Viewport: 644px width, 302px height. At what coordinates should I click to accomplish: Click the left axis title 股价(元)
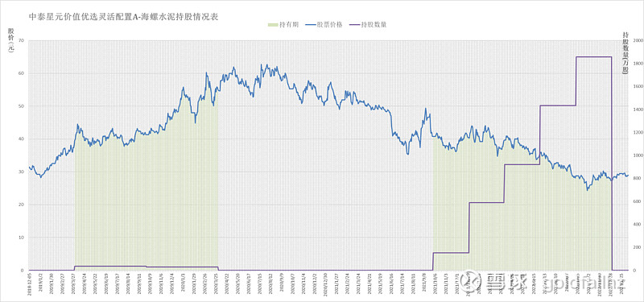pyautogui.click(x=10, y=41)
